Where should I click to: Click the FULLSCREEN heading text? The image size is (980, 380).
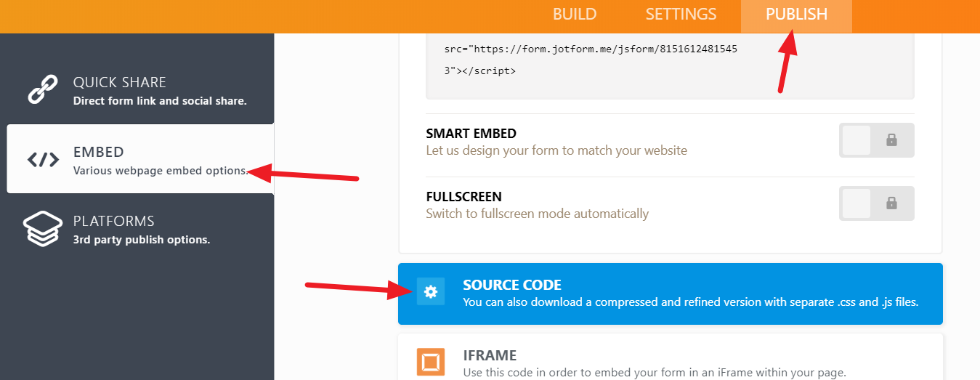pos(463,197)
